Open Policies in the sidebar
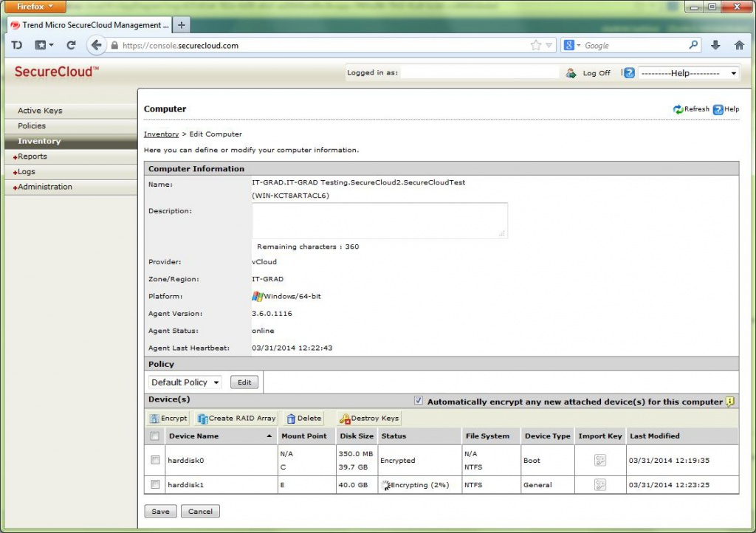The image size is (756, 533). pyautogui.click(x=32, y=126)
